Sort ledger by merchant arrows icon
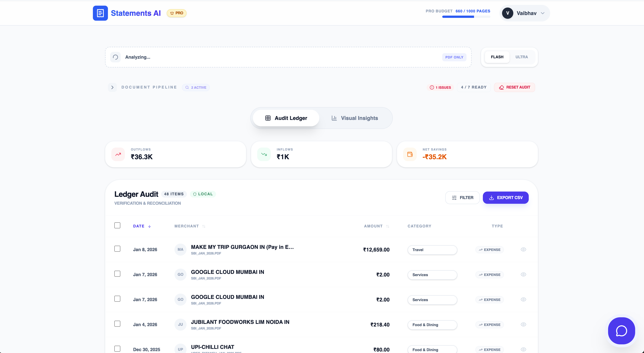Viewport: 644px width, 353px height. point(204,226)
